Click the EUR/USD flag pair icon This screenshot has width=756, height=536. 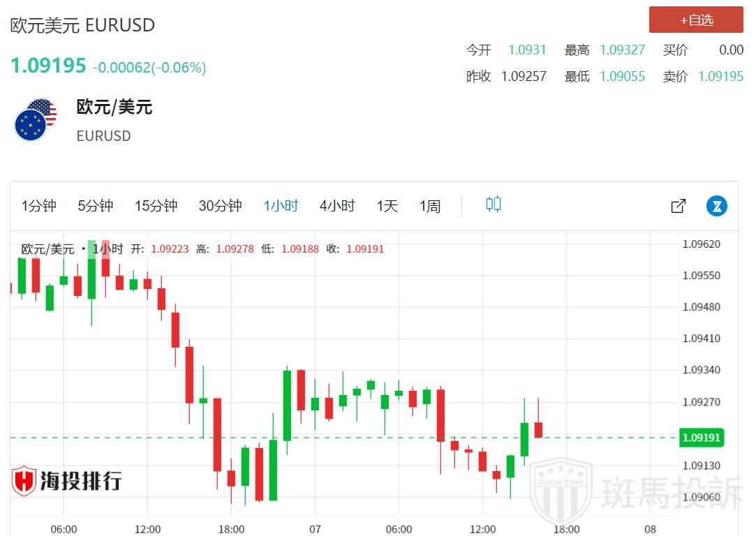tap(36, 119)
